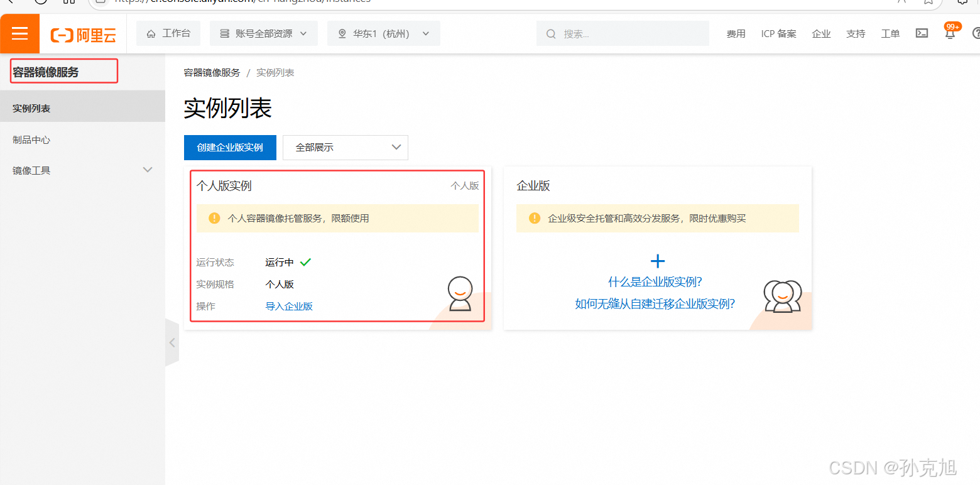
Task: Open the 企业 menu
Action: 821,34
